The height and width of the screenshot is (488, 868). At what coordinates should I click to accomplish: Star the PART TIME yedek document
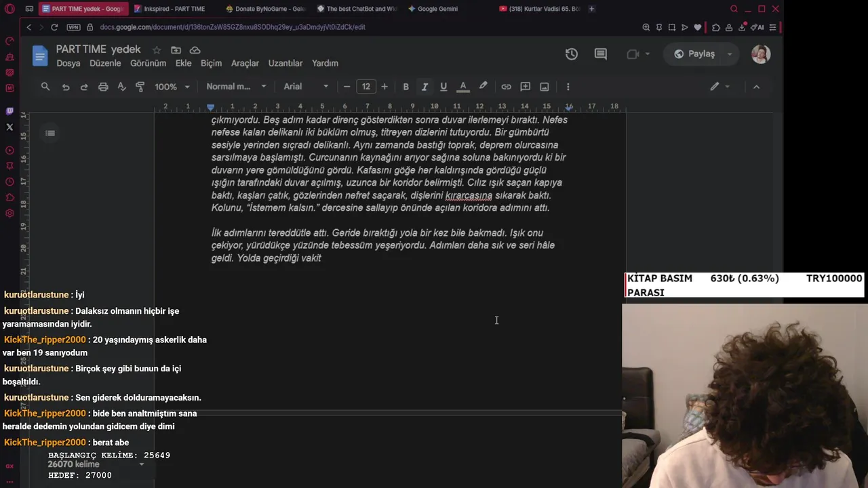point(157,50)
